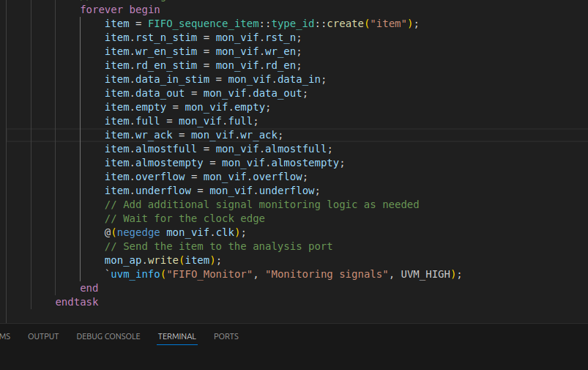Click the 'Add additional signal monitoring logic' comment
This screenshot has width=588, height=370.
pos(261,204)
